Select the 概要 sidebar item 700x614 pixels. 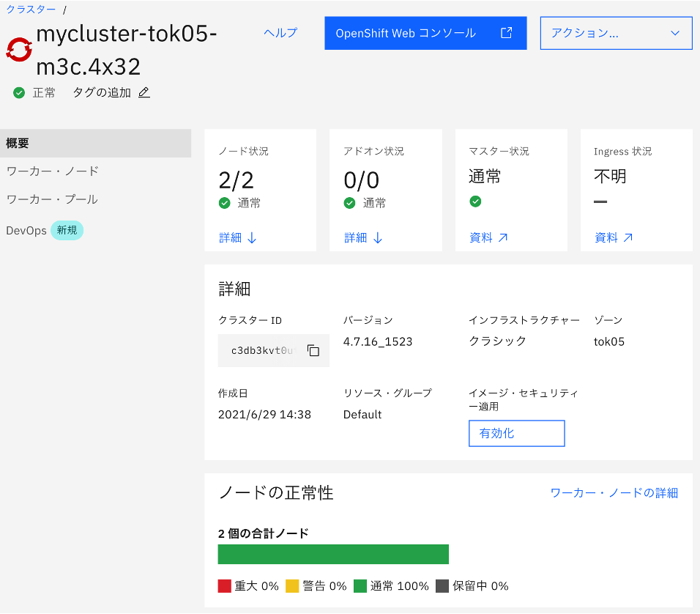95,144
